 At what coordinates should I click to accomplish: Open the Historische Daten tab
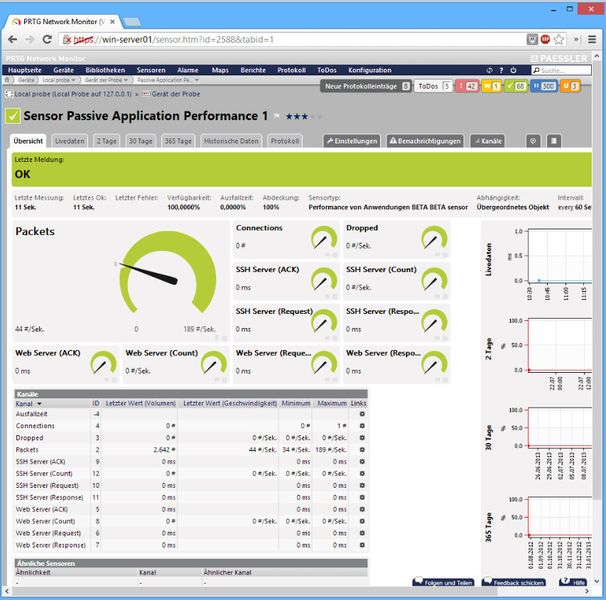click(x=231, y=141)
